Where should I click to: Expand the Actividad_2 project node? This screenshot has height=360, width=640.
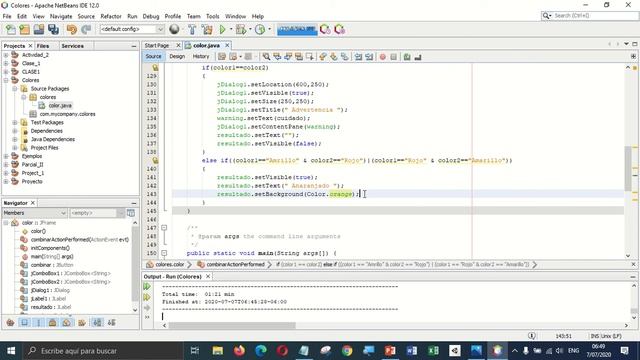(x=6, y=55)
